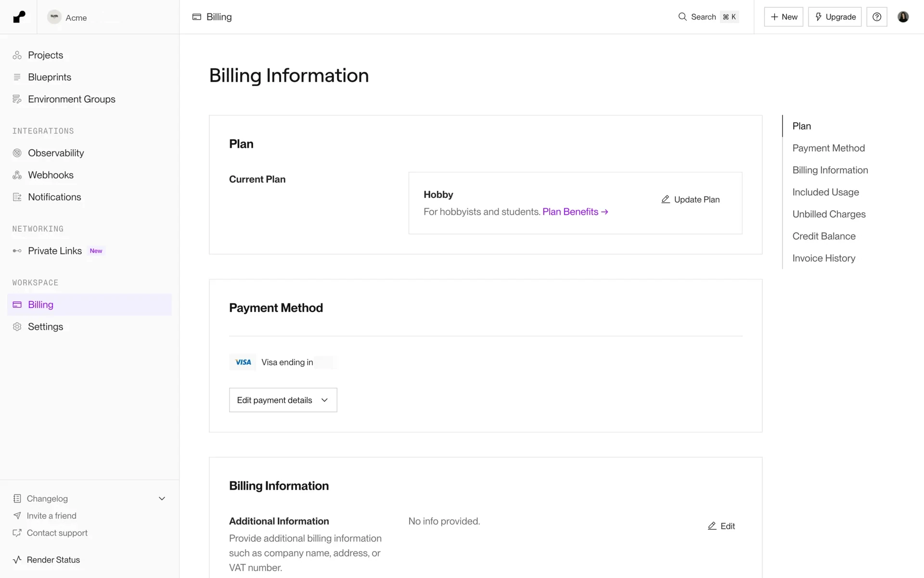Screen dimensions: 924x578
Task: Click Update Plan
Action: tap(691, 199)
